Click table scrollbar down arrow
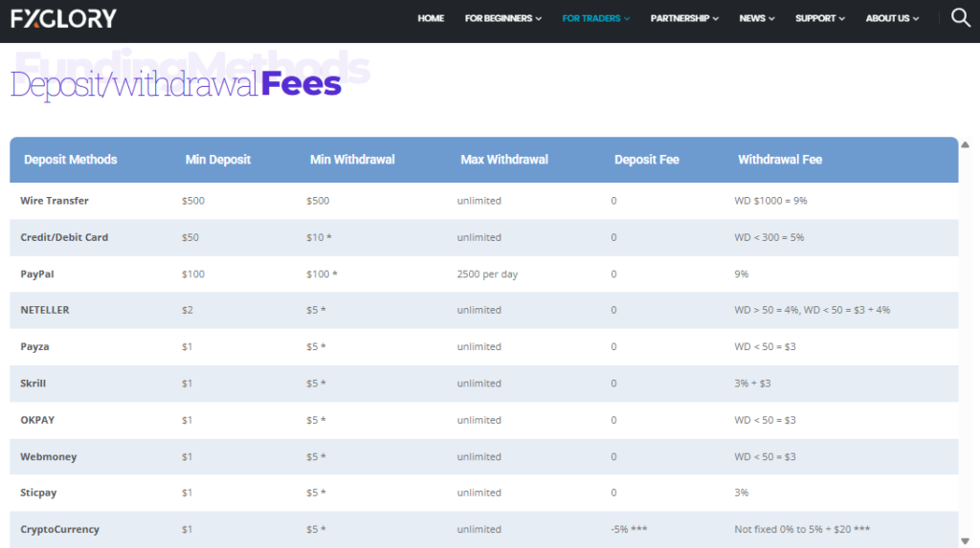The height and width of the screenshot is (548, 980). [x=965, y=541]
